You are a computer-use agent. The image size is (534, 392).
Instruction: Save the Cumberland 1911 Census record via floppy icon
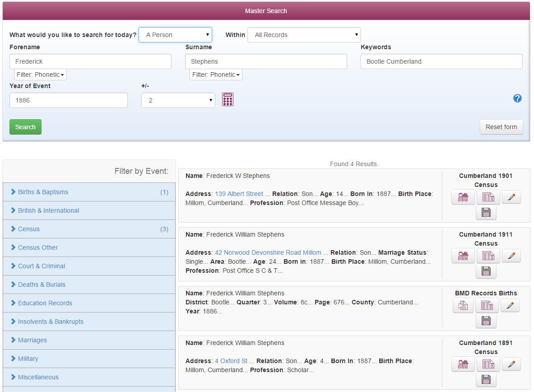coord(486,271)
